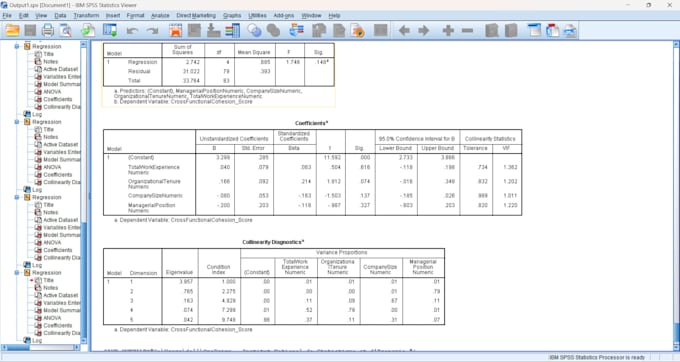The height and width of the screenshot is (362, 680).
Task: Select Coefficients under the bottom Regression node
Action: tap(58, 326)
